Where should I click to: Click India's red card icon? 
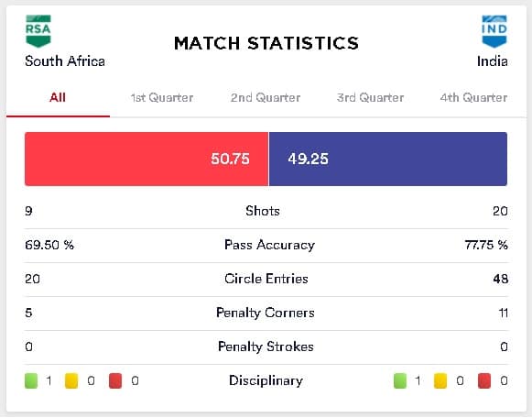484,380
